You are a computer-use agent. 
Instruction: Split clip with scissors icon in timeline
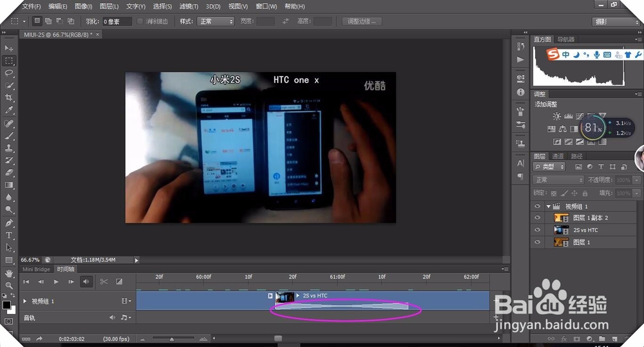[x=104, y=281]
